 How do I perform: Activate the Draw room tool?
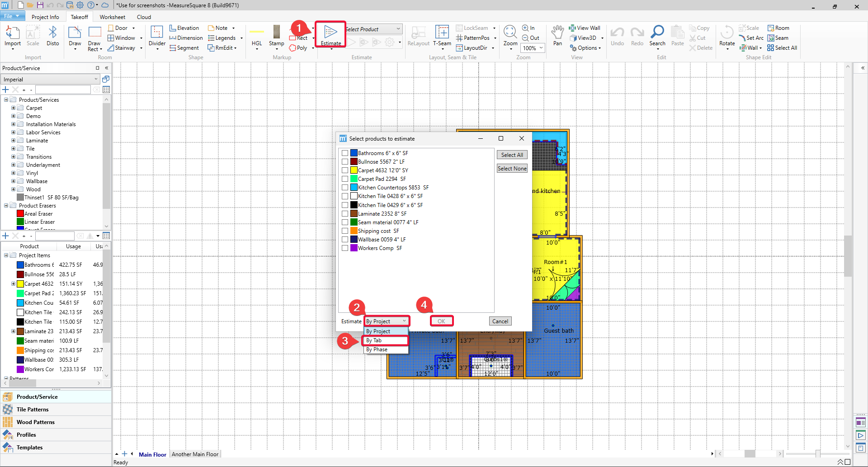point(75,36)
